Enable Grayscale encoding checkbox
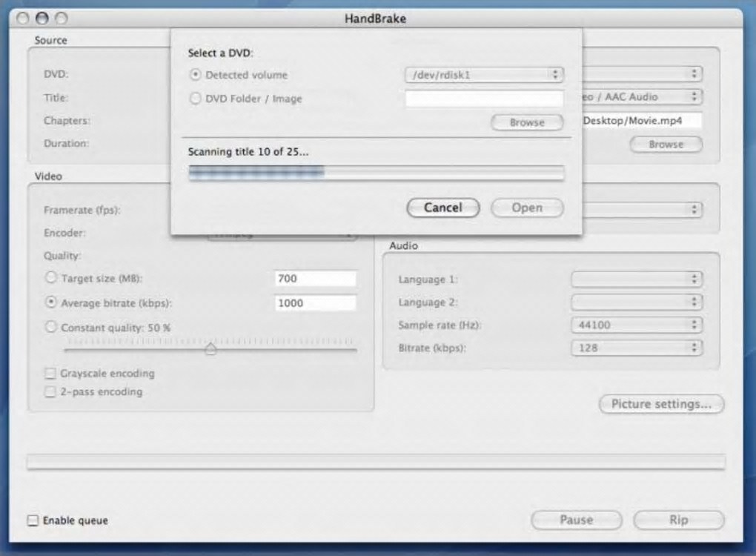Screen dimensions: 756x556 point(50,373)
